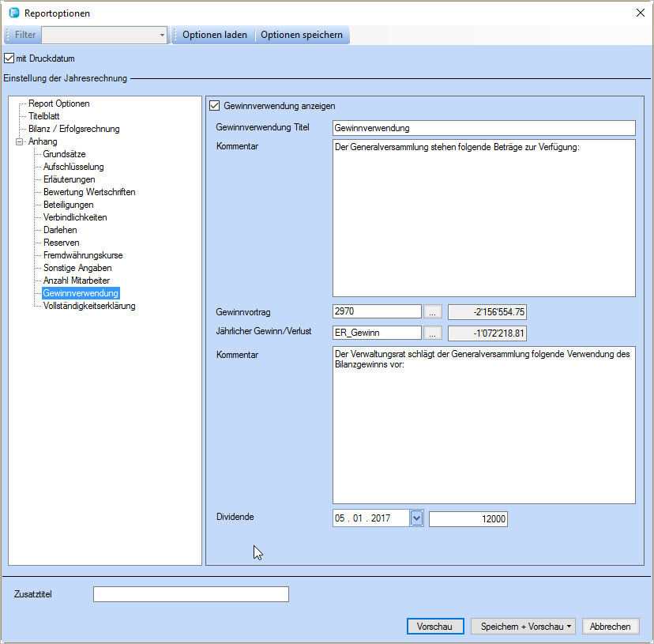
Task: Open the Dividende date picker calendar
Action: tap(417, 518)
